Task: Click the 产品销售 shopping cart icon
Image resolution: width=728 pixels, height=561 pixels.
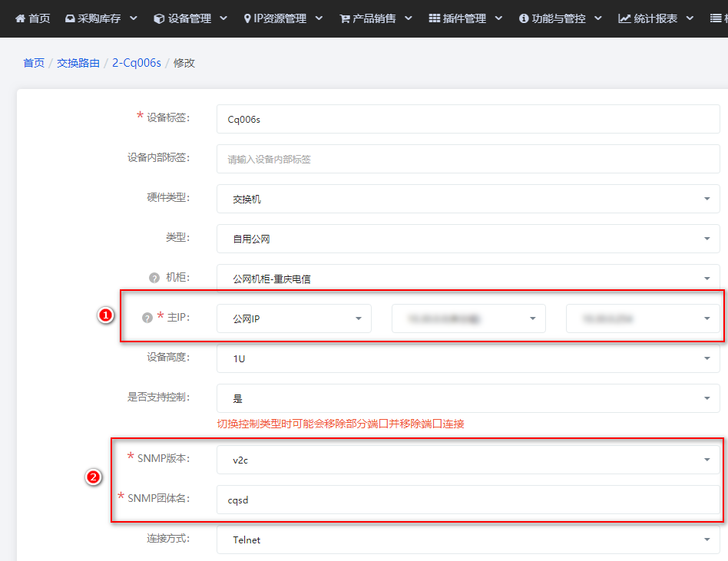Action: coord(345,18)
